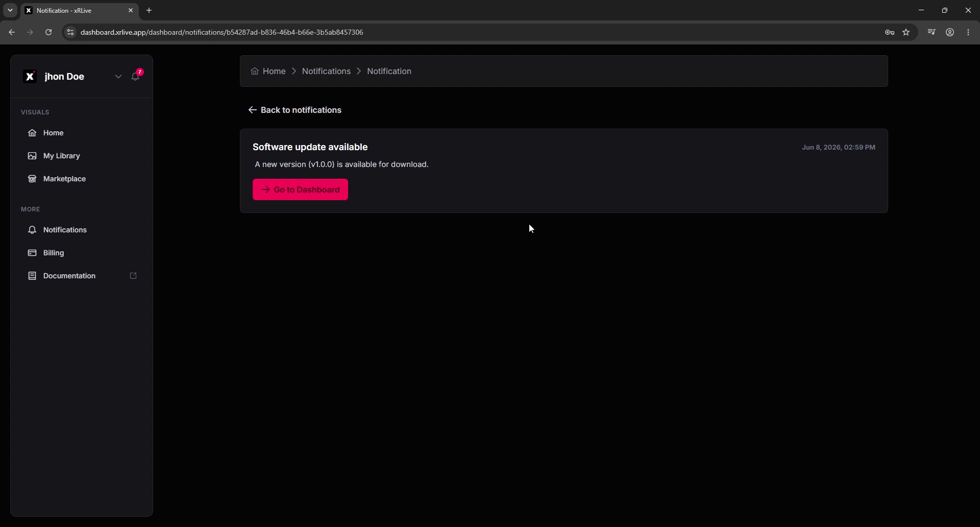Open the Chrome three-dot menu
The image size is (980, 527).
(968, 32)
